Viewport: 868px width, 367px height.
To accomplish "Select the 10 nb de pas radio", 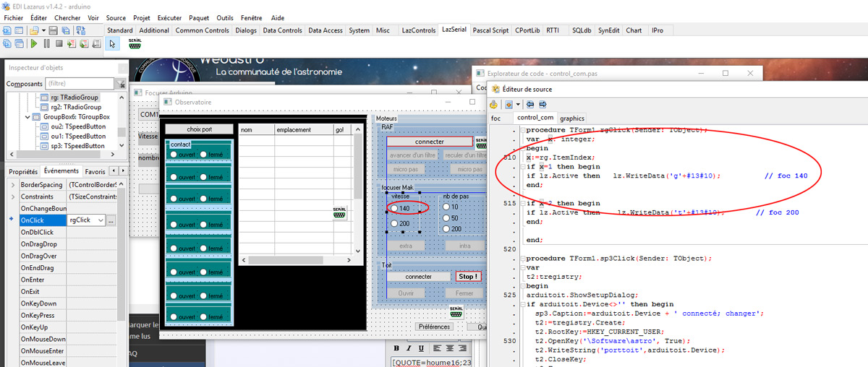I will (446, 207).
